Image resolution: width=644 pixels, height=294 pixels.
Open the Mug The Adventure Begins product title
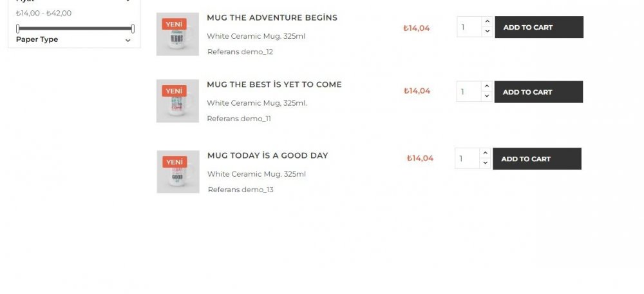click(272, 17)
